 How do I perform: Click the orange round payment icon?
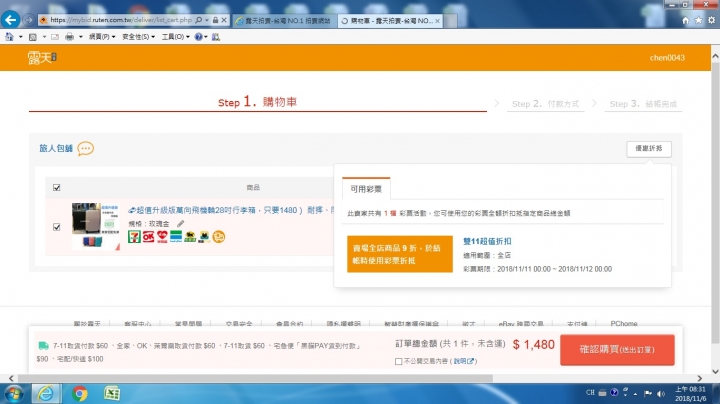[x=219, y=236]
